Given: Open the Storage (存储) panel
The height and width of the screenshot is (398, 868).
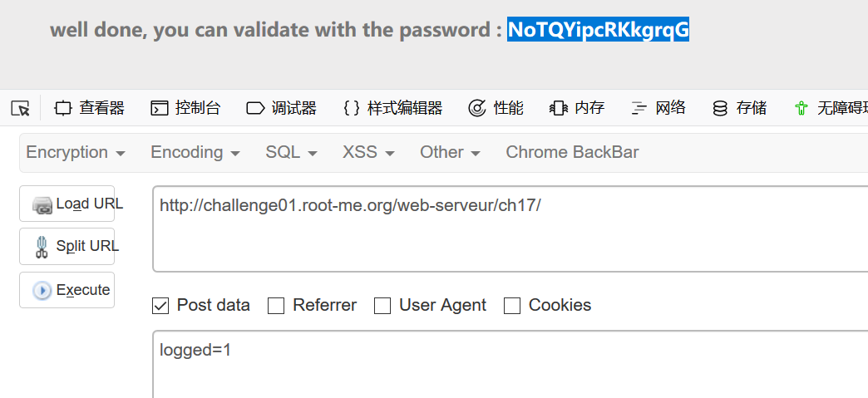Looking at the screenshot, I should [740, 108].
